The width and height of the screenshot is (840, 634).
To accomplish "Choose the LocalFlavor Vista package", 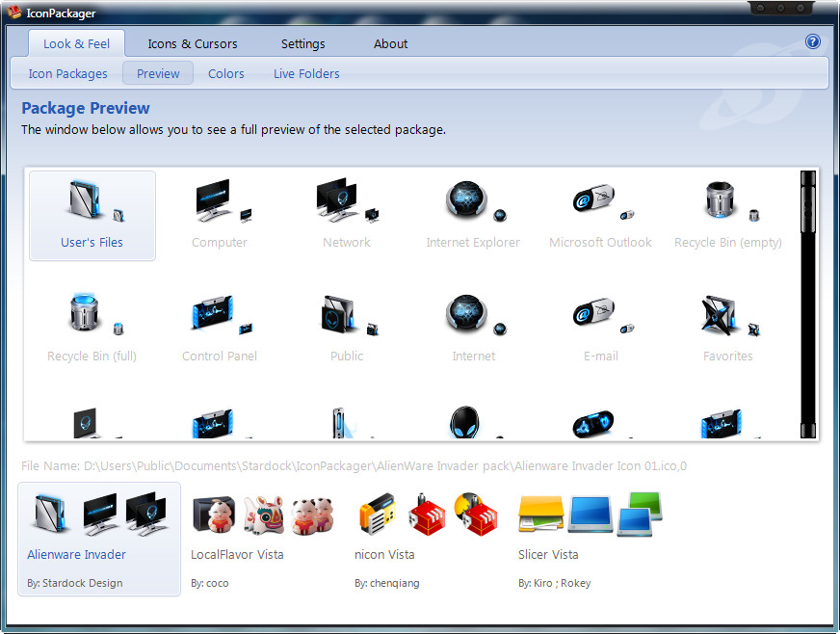I will (264, 539).
